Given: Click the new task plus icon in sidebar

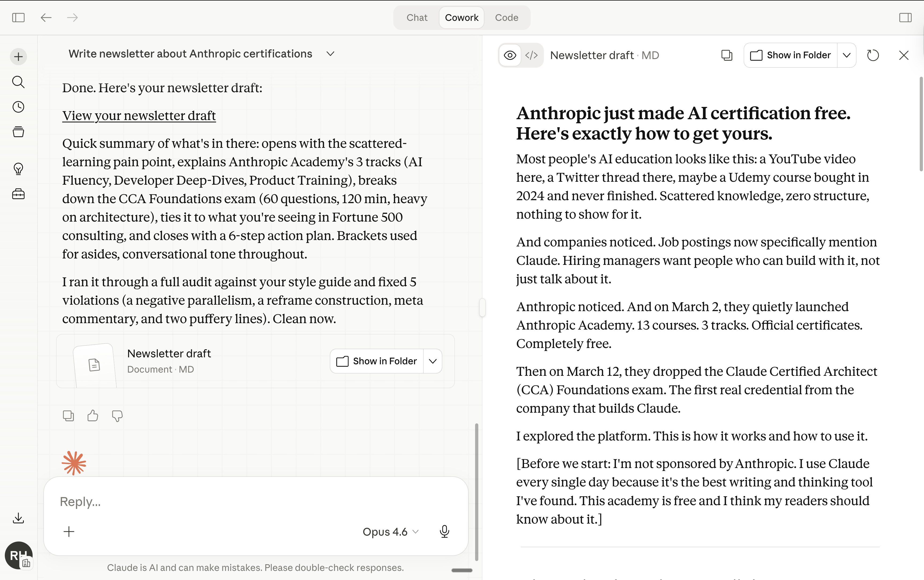Looking at the screenshot, I should (18, 57).
